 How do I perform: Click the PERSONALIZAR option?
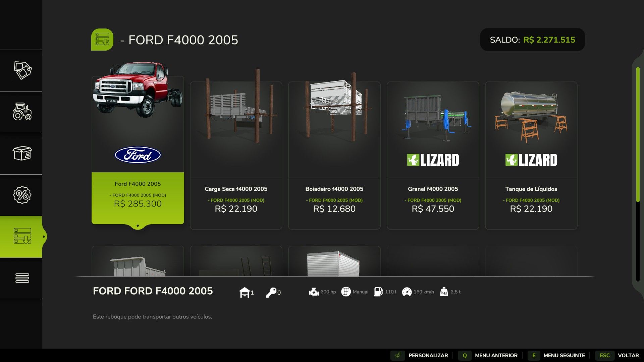(428, 355)
